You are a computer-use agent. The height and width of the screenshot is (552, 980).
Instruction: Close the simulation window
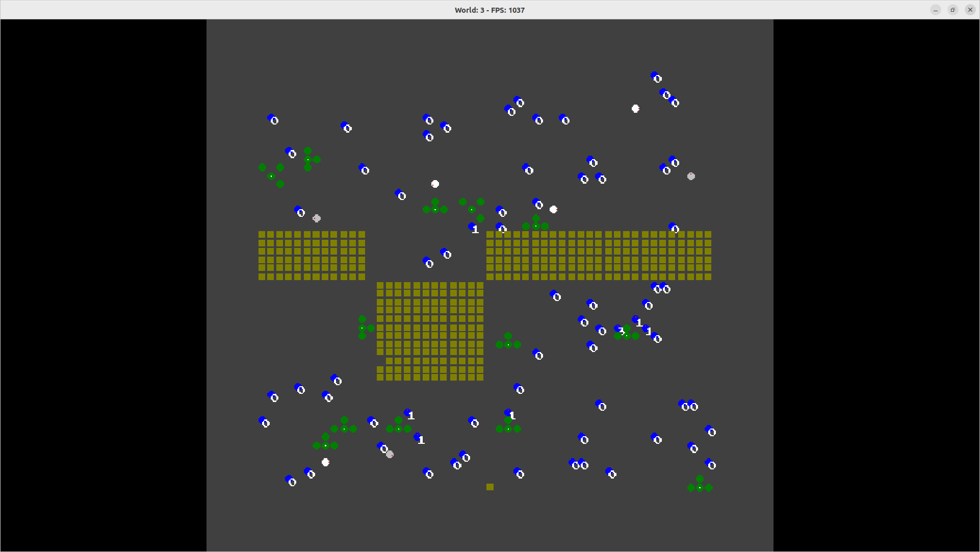(970, 10)
